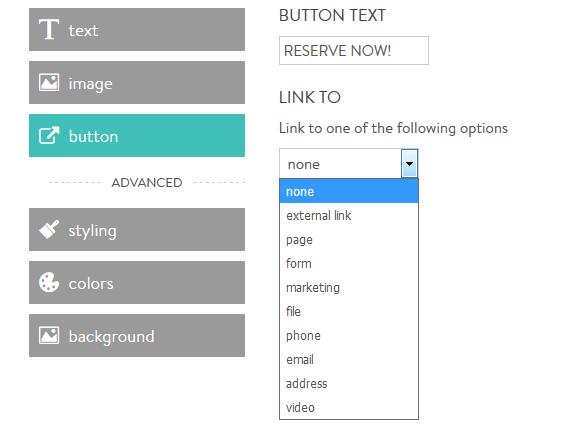Click the image picture icon
Viewport: 561px width, 428px height.
[x=49, y=83]
